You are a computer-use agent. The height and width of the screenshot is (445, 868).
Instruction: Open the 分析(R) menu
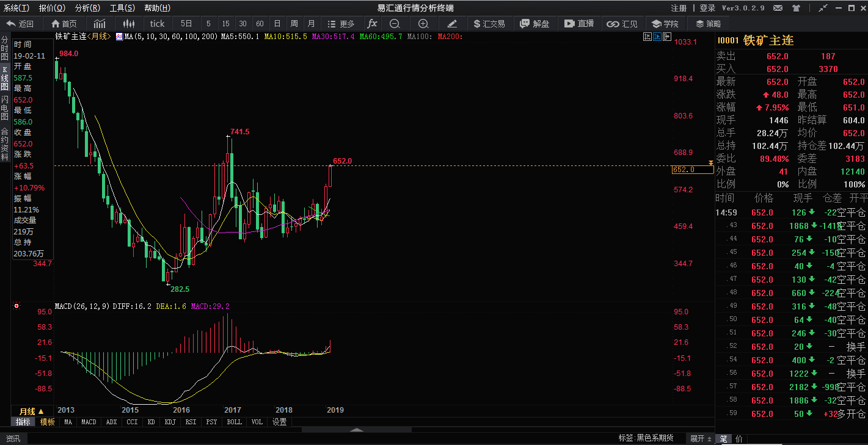point(87,8)
